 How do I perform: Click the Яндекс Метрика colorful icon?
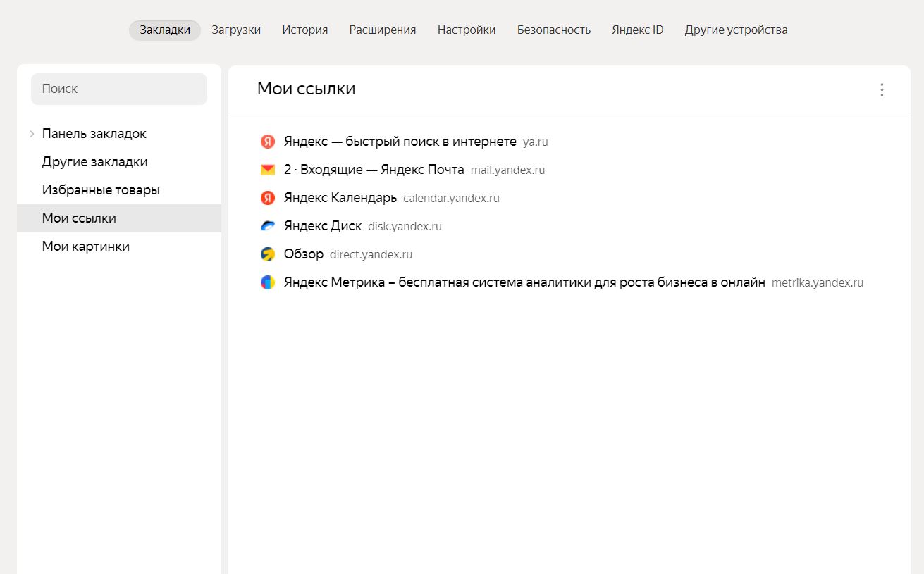pos(268,282)
